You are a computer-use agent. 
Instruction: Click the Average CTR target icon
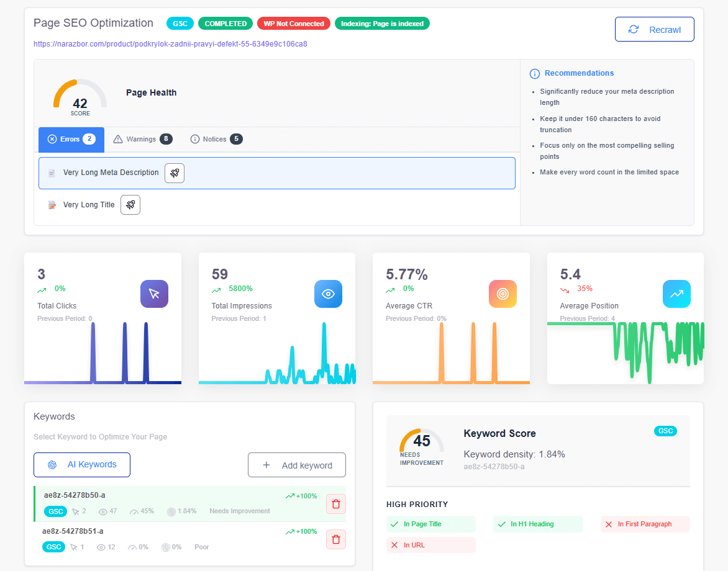point(503,294)
